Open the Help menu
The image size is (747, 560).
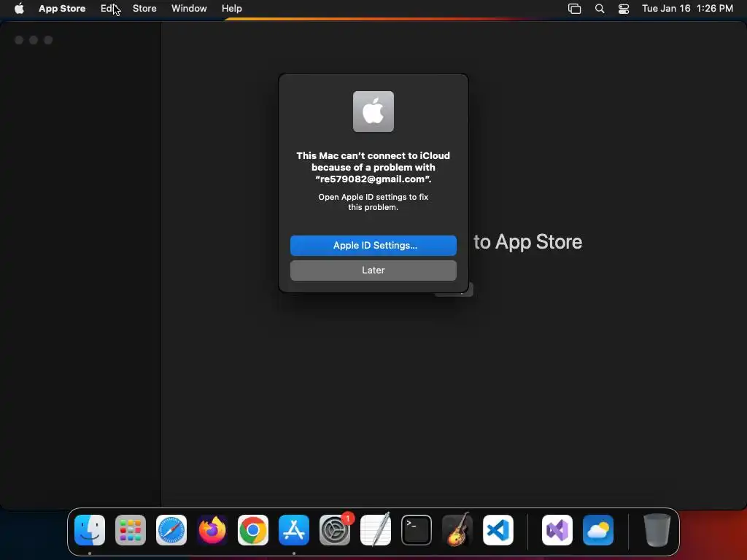pos(231,9)
